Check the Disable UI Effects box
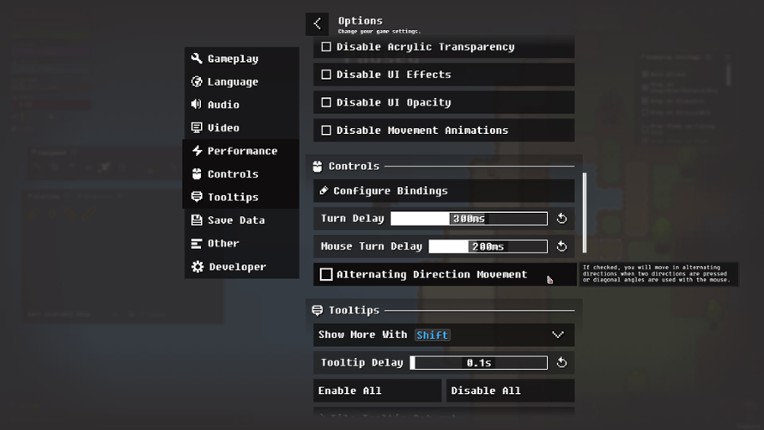The image size is (764, 430). point(326,75)
